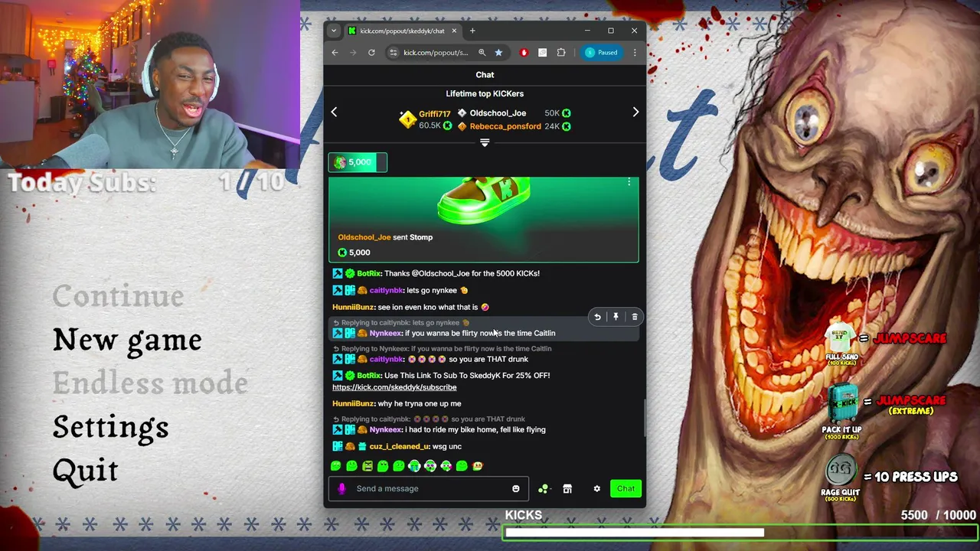Click the 5,000 pinned KICKs chip

[358, 162]
